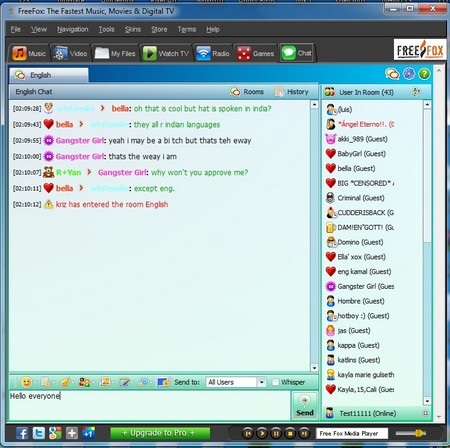Image resolution: width=450 pixels, height=448 pixels.
Task: Click the beer mug icon beside DAM!EN'GOTT!
Action: coord(330,227)
